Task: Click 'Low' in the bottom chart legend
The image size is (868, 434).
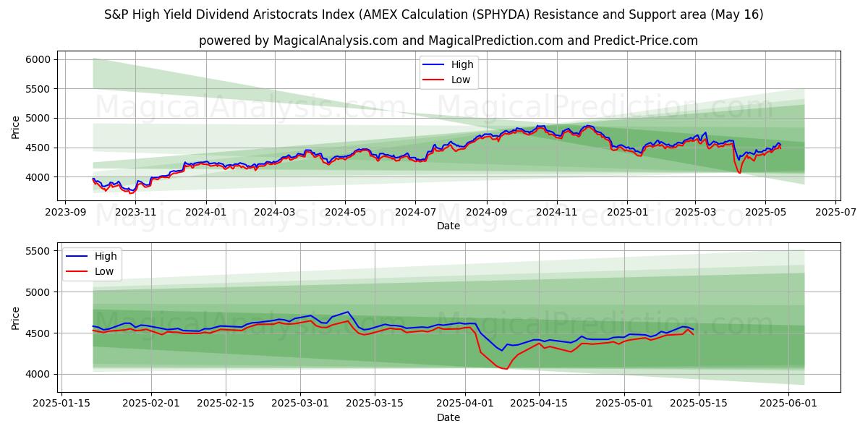Action: tap(103, 271)
